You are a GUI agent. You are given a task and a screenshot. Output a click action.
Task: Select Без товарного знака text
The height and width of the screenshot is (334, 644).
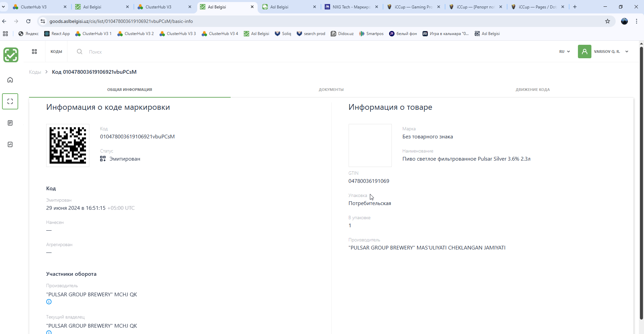[x=428, y=136]
